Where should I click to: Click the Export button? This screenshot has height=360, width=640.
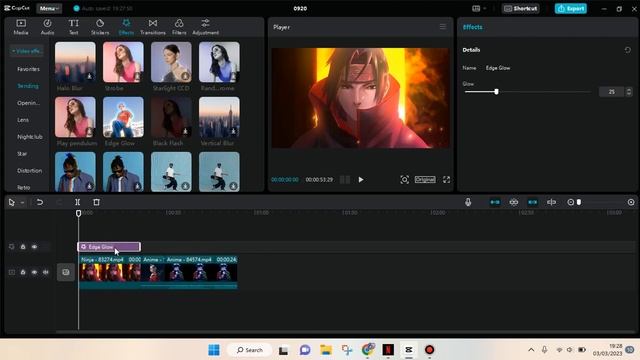click(571, 8)
